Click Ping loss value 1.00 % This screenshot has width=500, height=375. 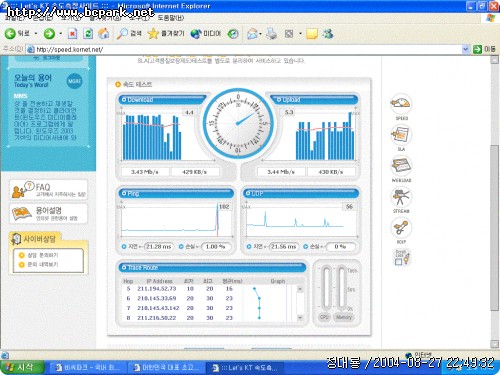tap(215, 247)
